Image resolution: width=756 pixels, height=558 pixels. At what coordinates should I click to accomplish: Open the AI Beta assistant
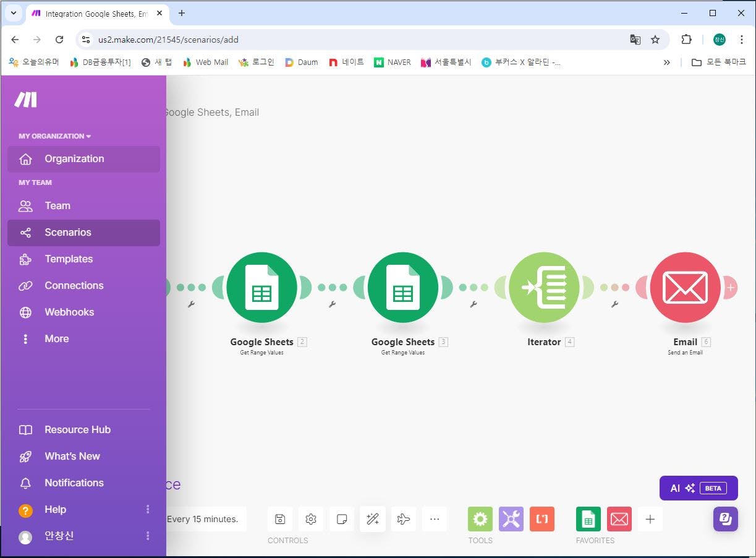pos(699,488)
